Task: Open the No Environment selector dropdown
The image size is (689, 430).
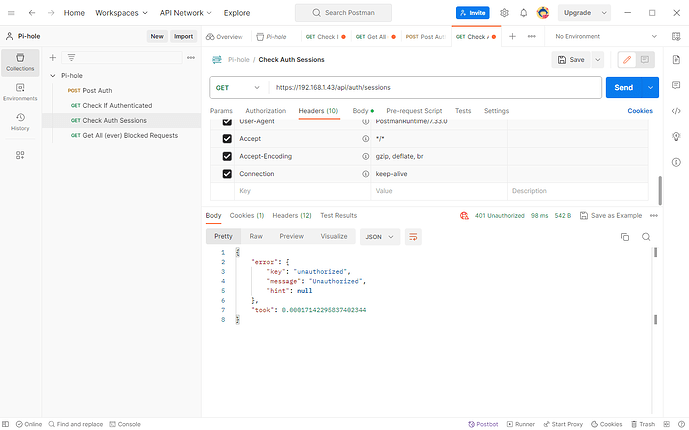Action: point(598,36)
